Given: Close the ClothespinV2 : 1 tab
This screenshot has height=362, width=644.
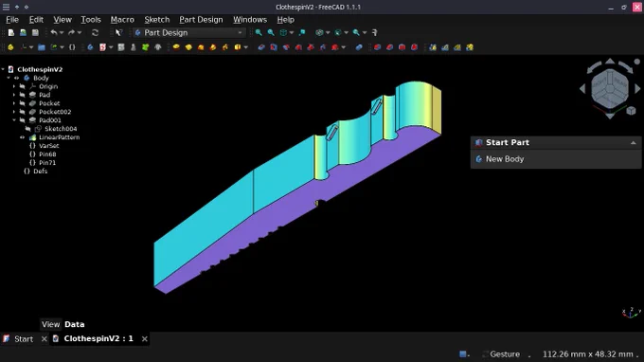Looking at the screenshot, I should click(144, 339).
